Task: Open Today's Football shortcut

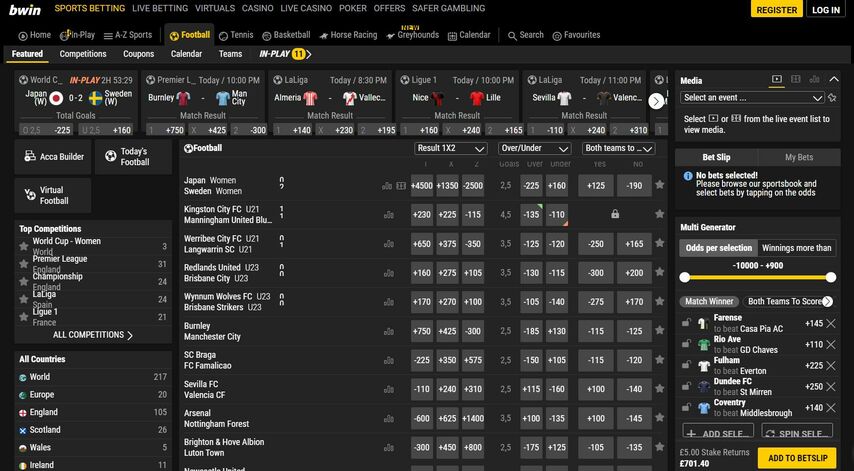Action: tap(133, 157)
